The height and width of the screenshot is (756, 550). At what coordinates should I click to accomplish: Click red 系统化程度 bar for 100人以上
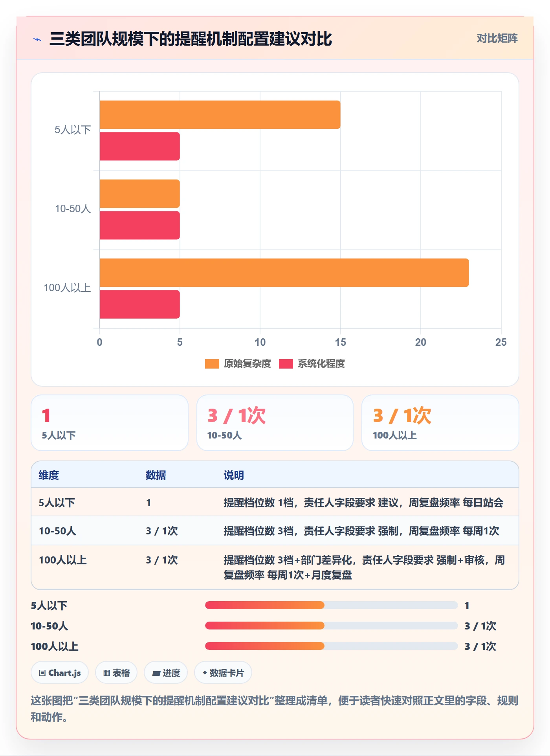pos(140,304)
